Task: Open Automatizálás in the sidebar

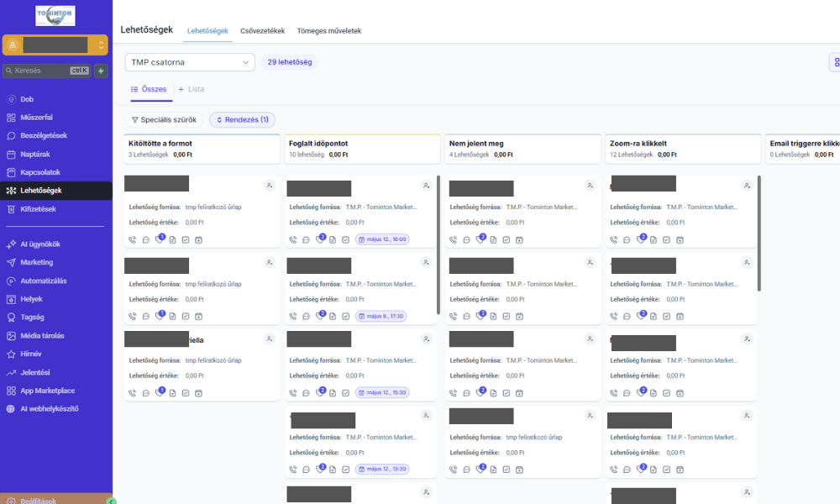Action: (x=44, y=281)
